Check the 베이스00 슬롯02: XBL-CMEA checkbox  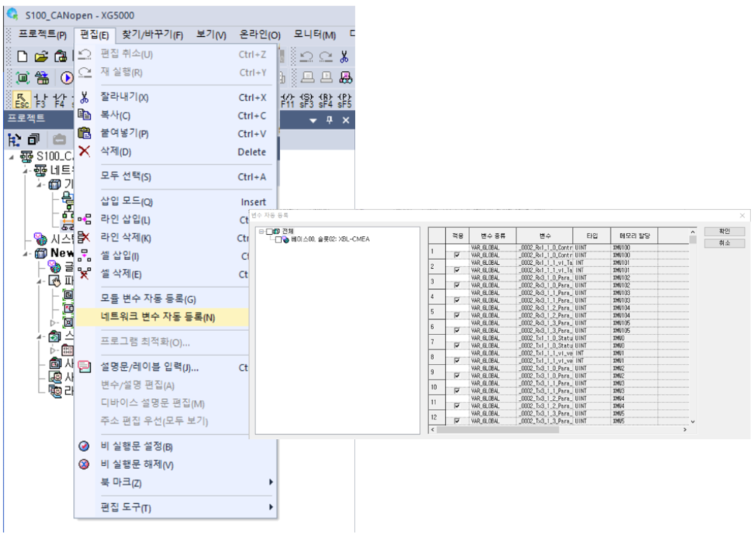coord(278,240)
